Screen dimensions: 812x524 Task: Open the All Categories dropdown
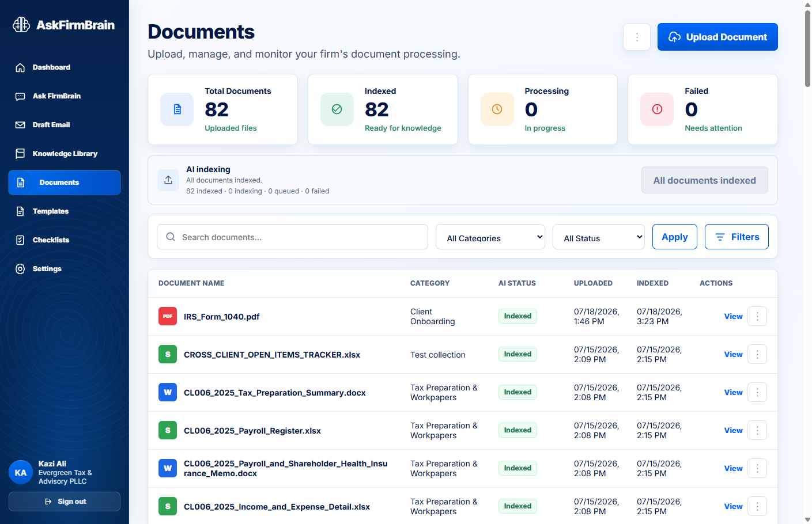click(x=490, y=237)
